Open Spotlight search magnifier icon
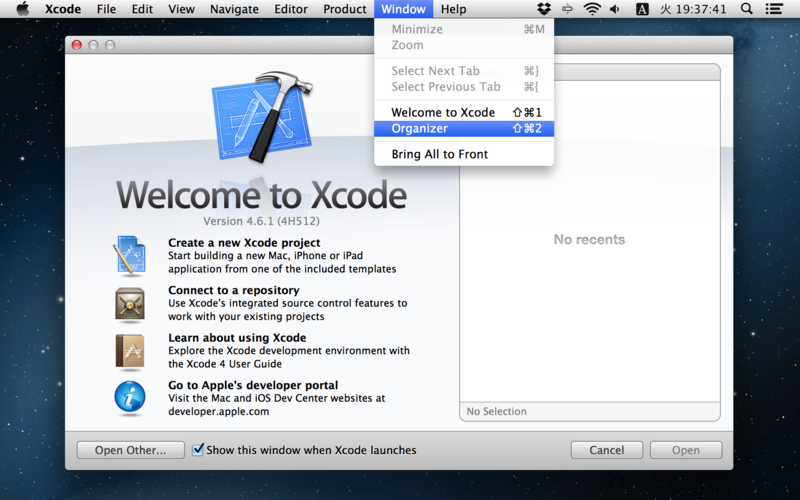The image size is (800, 500). coord(746,9)
